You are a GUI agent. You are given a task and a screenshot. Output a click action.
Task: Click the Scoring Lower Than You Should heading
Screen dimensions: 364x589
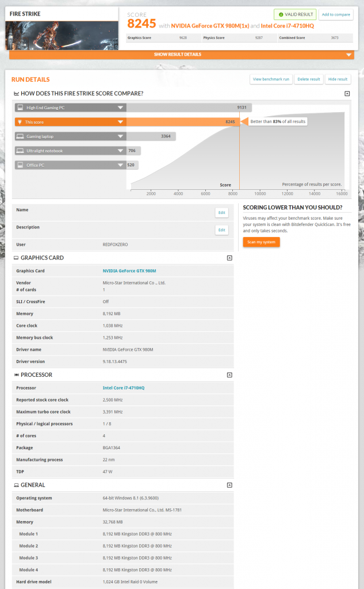[x=293, y=207]
